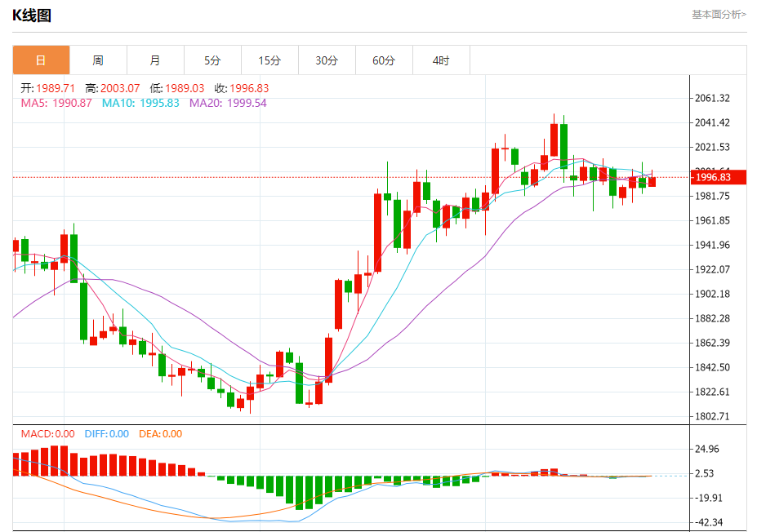The image size is (757, 532).
Task: Click the 1902.18 price axis label
Action: click(712, 294)
